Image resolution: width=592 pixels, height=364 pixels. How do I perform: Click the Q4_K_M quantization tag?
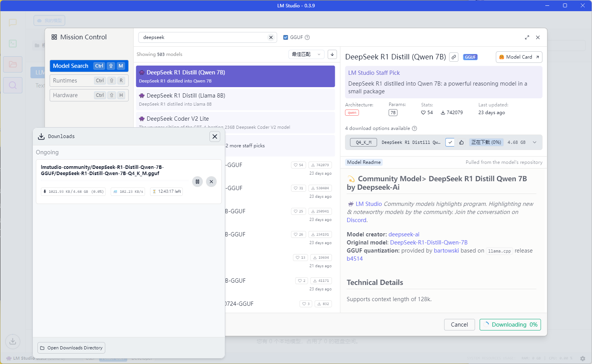click(363, 142)
